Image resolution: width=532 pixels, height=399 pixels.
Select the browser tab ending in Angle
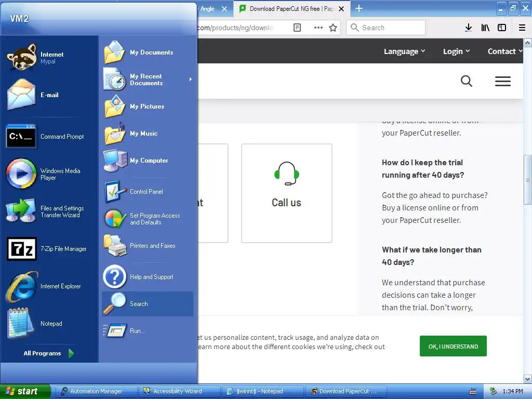(207, 9)
